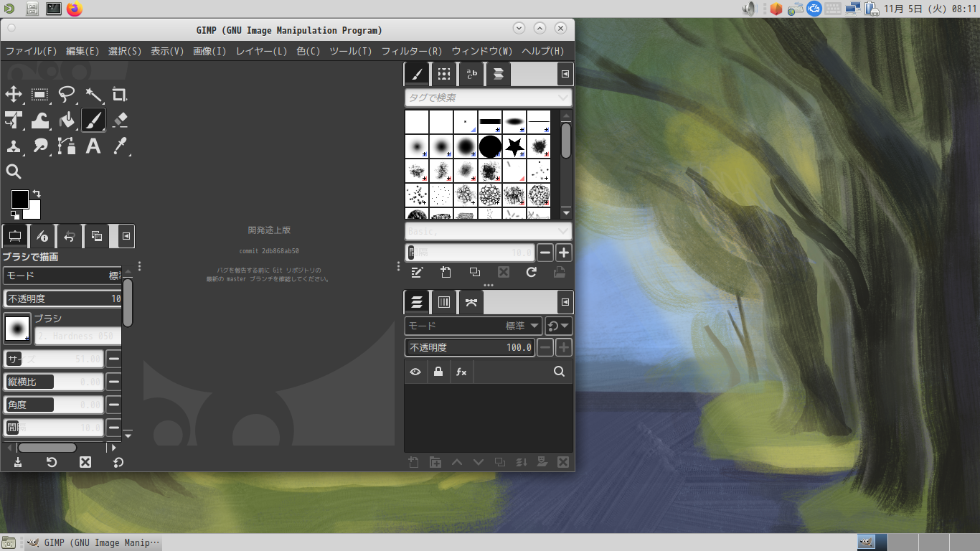Open the layer Mode dropdown

[x=473, y=326]
